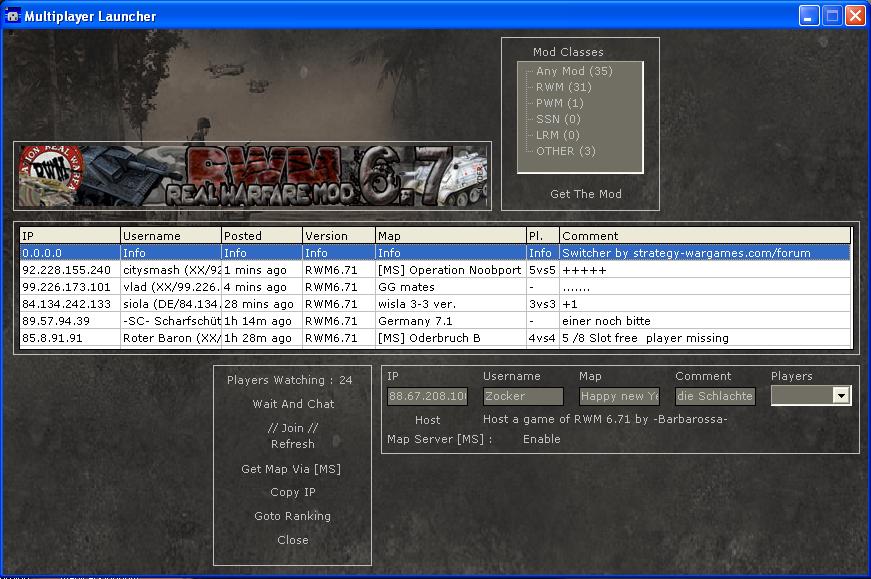
Task: Sort by Pl. column header
Action: pos(543,236)
